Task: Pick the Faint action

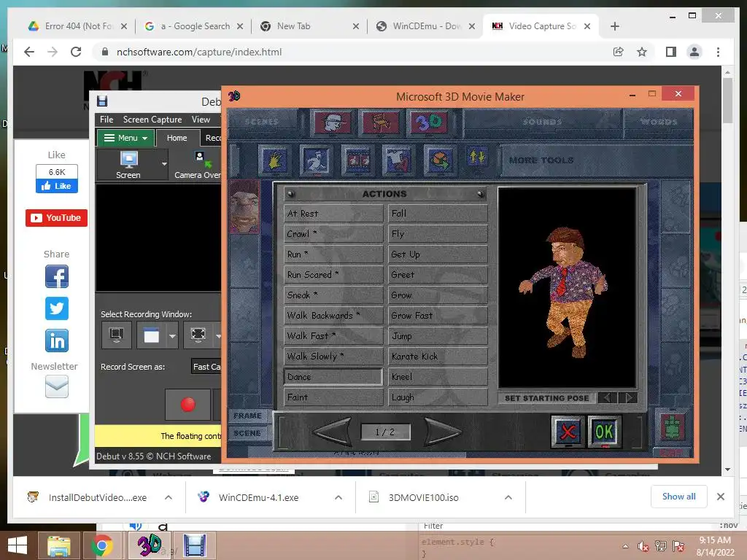Action: (x=333, y=397)
